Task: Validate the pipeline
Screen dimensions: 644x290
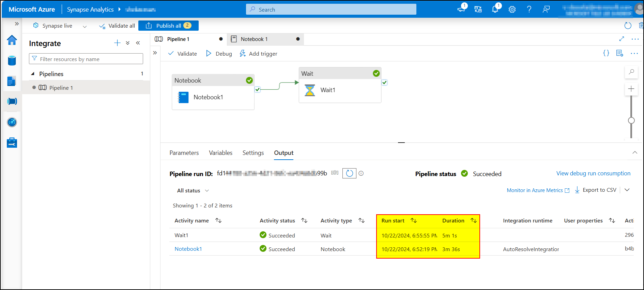Action: coord(183,54)
